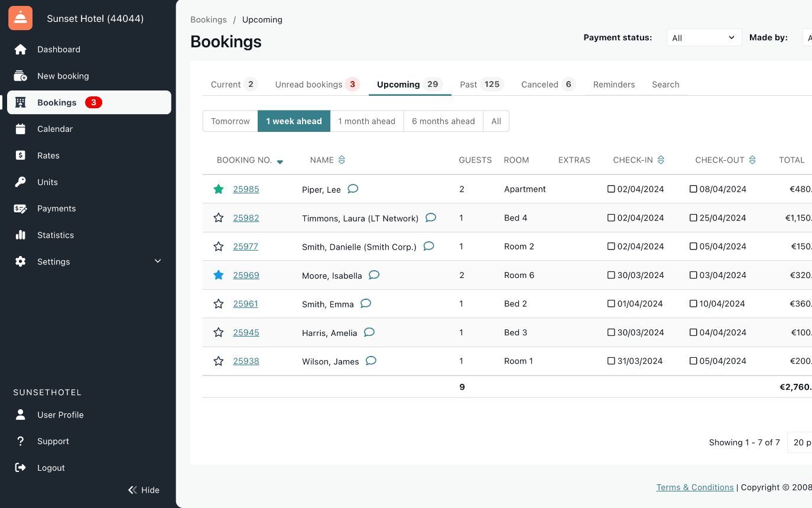This screenshot has height=508, width=812.
Task: Switch to the Unread bookings tab
Action: pyautogui.click(x=317, y=85)
